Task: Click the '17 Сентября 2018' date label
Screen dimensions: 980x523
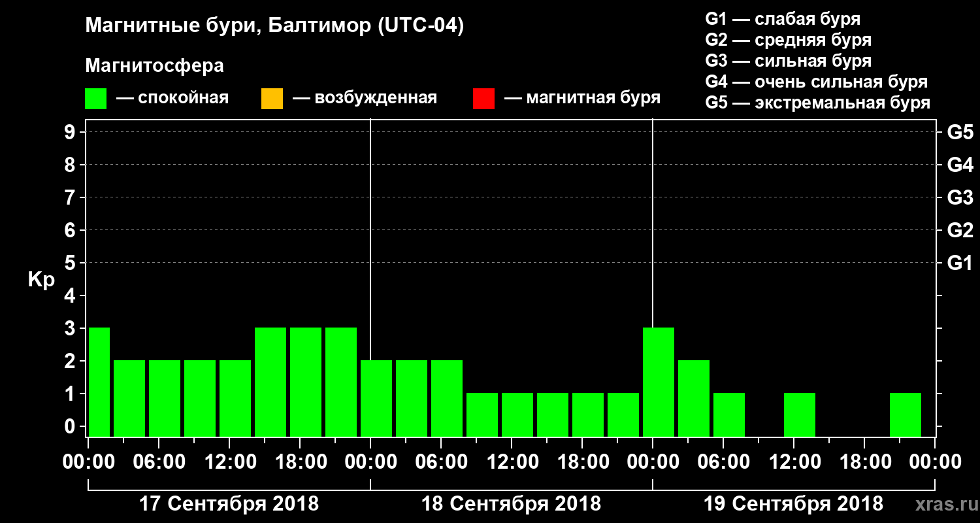Action: [x=229, y=504]
